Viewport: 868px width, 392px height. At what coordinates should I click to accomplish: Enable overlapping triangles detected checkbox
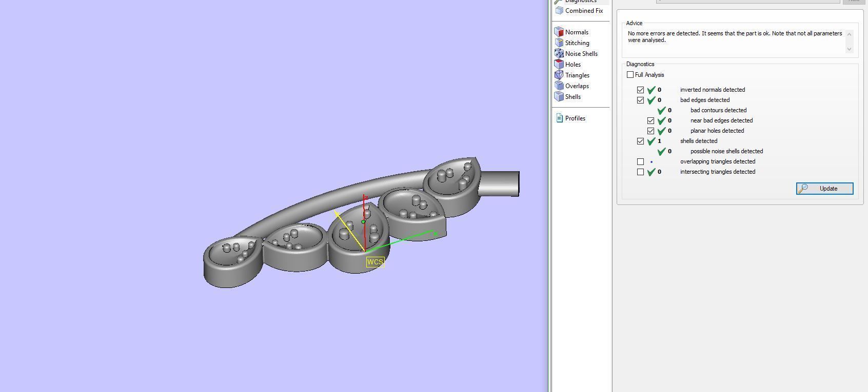coord(640,161)
